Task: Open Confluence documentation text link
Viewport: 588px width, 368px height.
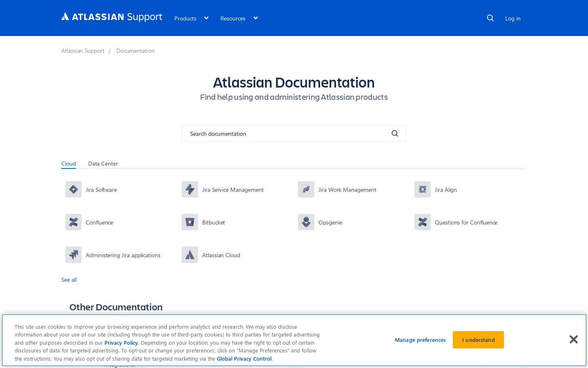Action: point(99,222)
